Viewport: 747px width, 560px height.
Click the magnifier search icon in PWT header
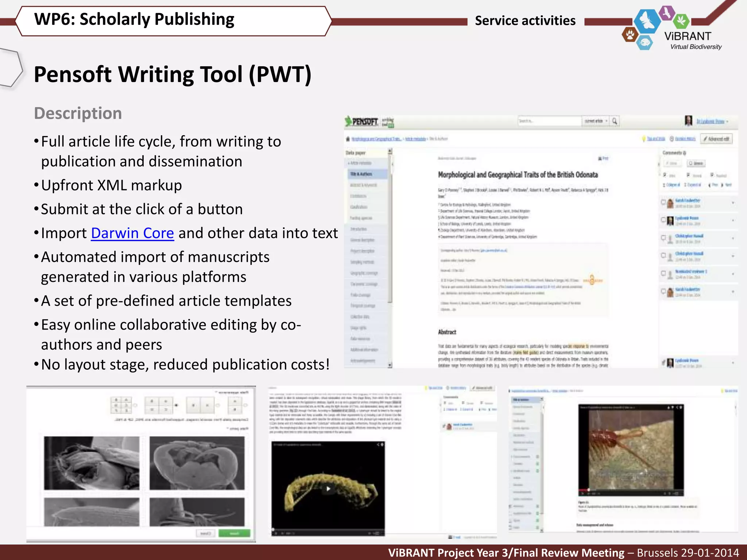(x=615, y=121)
